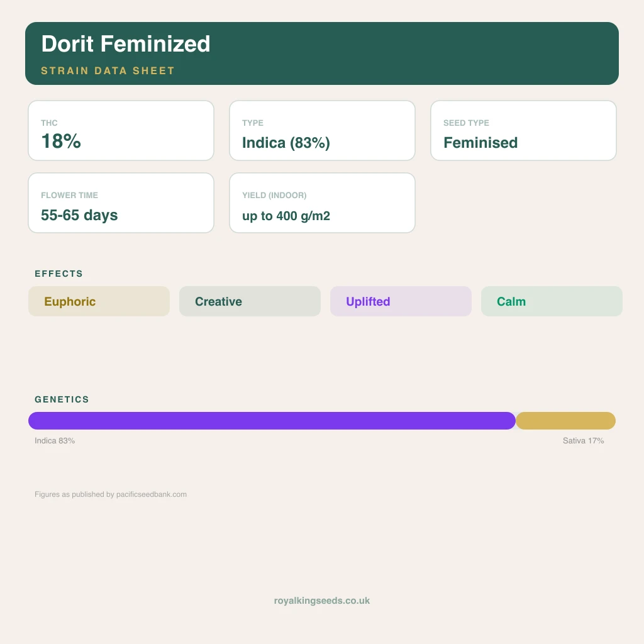This screenshot has height=644, width=644.
Task: Open the royalkingseeds.co.uk footer link
Action: (322, 601)
